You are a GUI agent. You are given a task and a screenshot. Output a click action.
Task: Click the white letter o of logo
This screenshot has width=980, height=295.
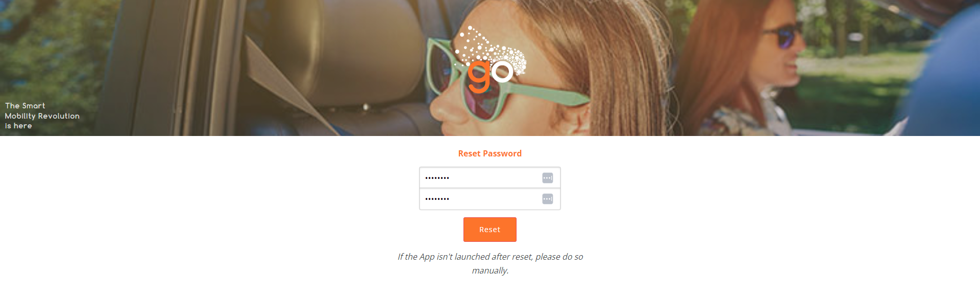point(502,72)
